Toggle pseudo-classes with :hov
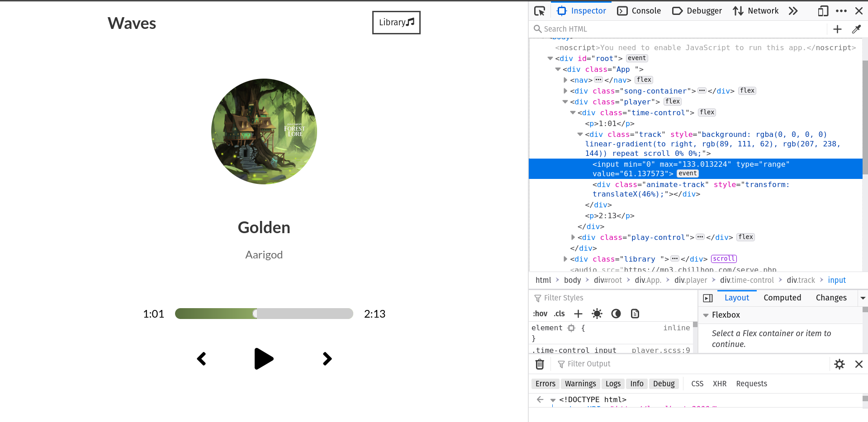Viewport: 868px width, 422px height. pyautogui.click(x=540, y=314)
